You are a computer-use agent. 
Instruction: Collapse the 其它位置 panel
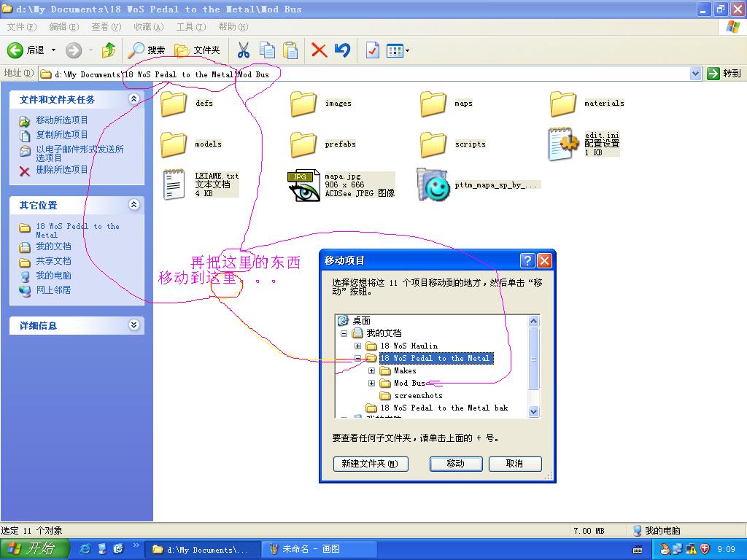pos(134,204)
